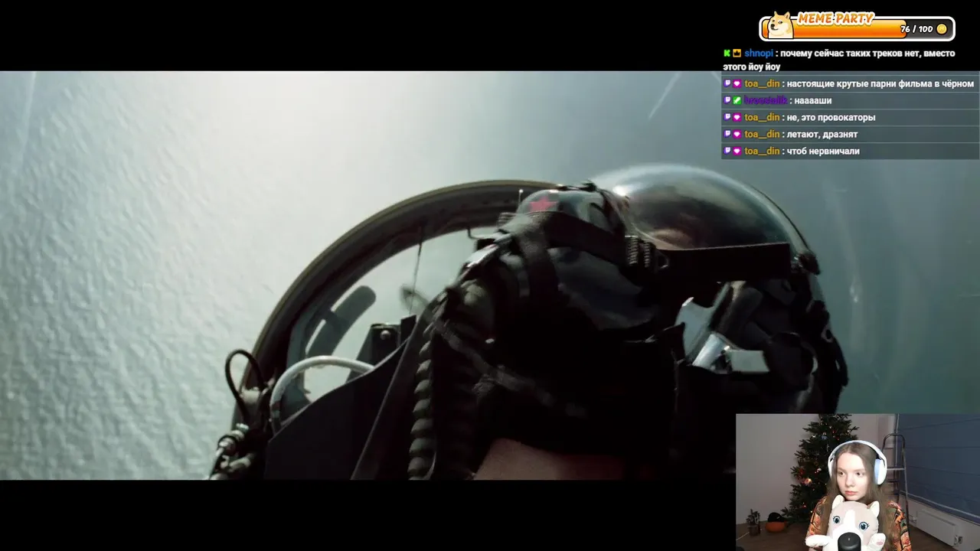The width and height of the screenshot is (980, 551).
Task: Click the 'нааааши' message text
Action: 813,101
